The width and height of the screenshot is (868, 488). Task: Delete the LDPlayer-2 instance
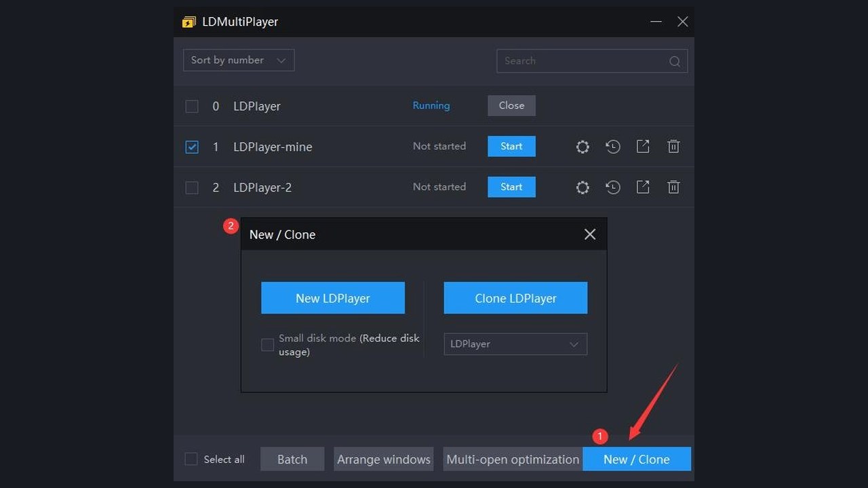(x=673, y=187)
